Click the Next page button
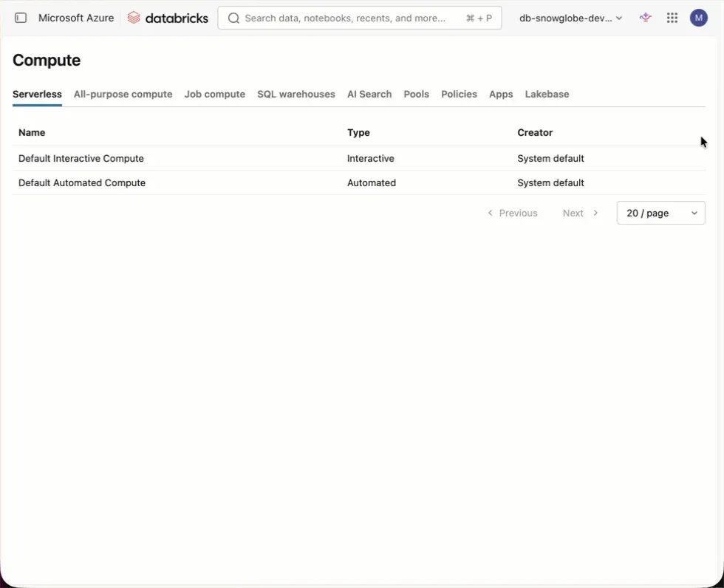Viewport: 724px width, 588px height. coord(580,213)
